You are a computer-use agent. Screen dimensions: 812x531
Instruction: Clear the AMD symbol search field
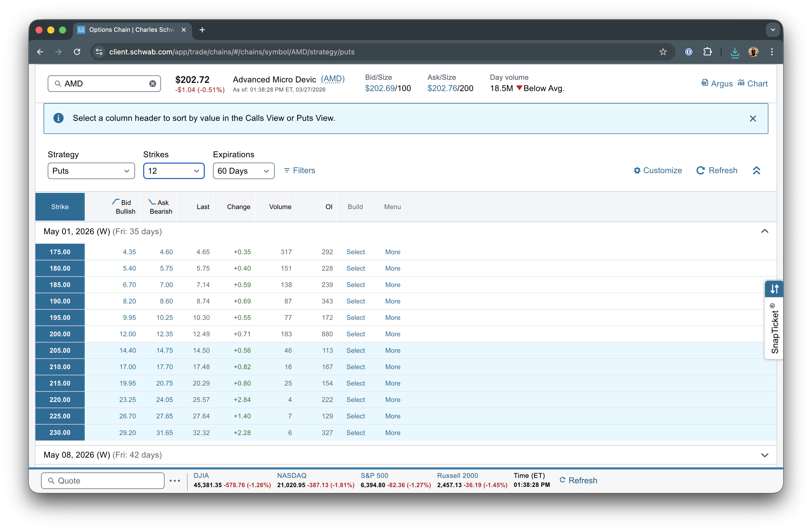click(152, 84)
